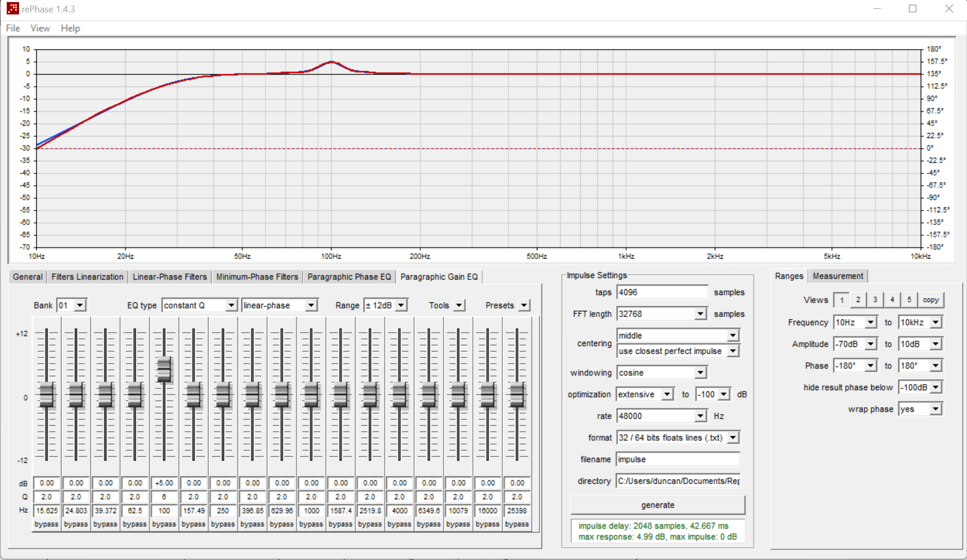This screenshot has height=560, width=967.
Task: Click the Q value 6 field
Action: tap(164, 497)
